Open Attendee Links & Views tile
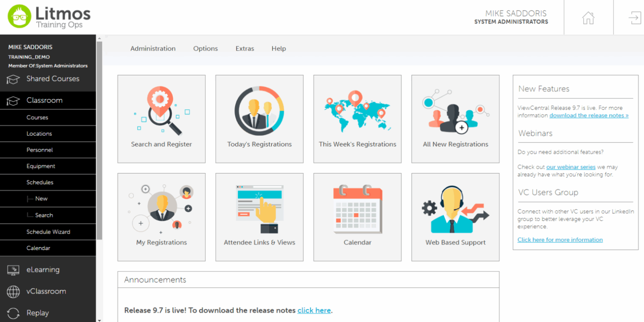Screen dimensions: 644x322 coord(259,217)
